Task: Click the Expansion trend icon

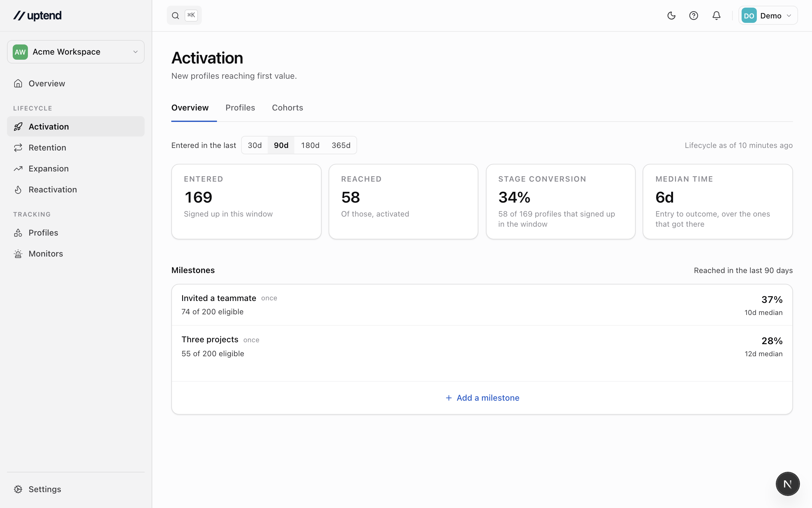Action: pyautogui.click(x=18, y=169)
